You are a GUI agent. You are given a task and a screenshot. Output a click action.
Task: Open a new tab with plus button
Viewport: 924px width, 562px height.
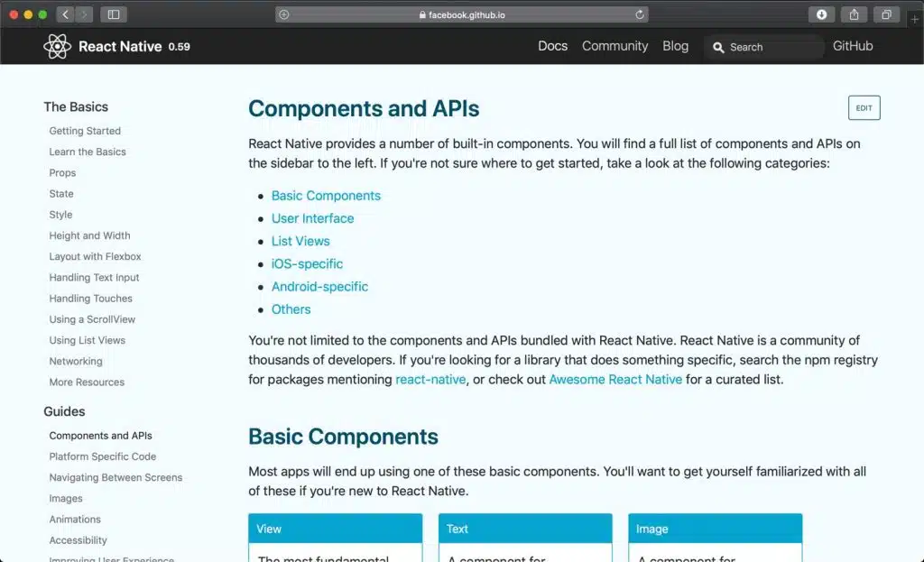[914, 19]
